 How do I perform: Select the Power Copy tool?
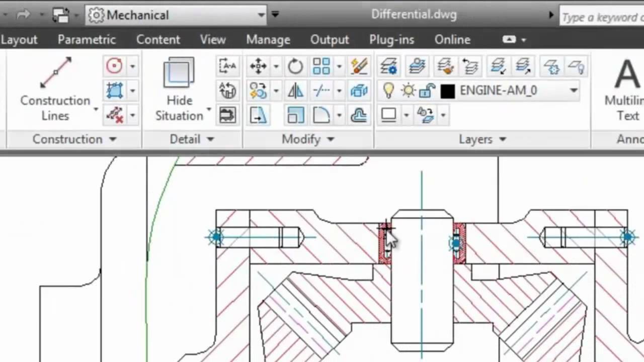[x=258, y=90]
